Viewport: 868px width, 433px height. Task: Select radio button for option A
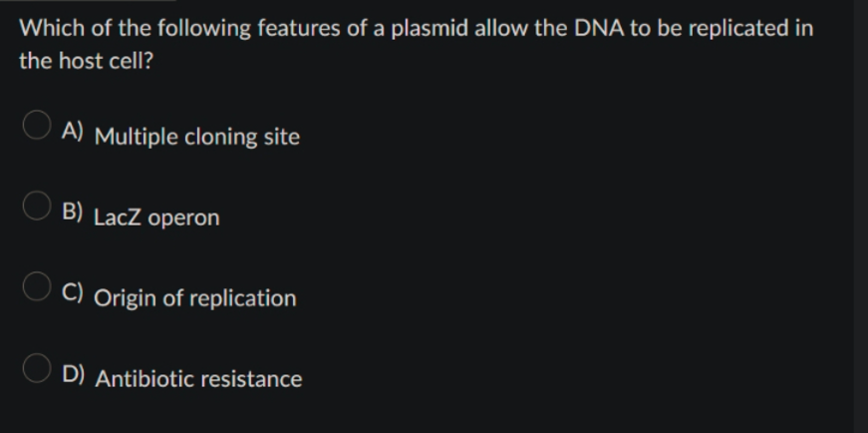click(x=37, y=124)
